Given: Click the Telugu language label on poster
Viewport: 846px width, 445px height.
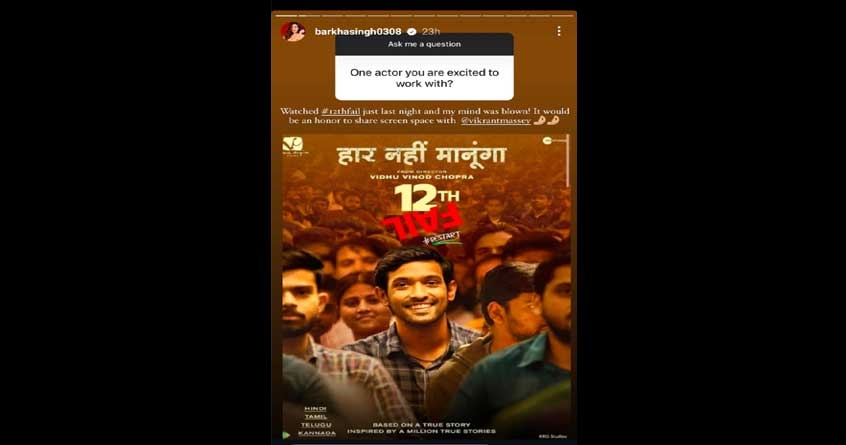Looking at the screenshot, I should click(316, 425).
